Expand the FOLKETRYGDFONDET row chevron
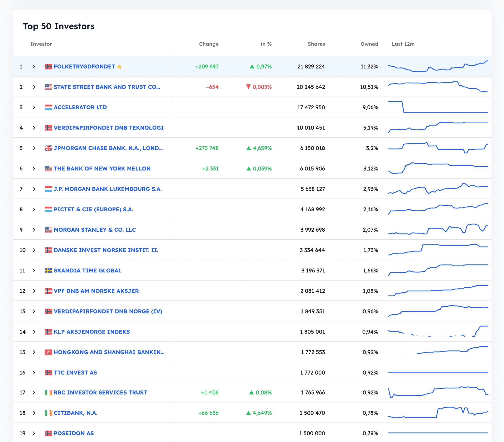 (34, 66)
